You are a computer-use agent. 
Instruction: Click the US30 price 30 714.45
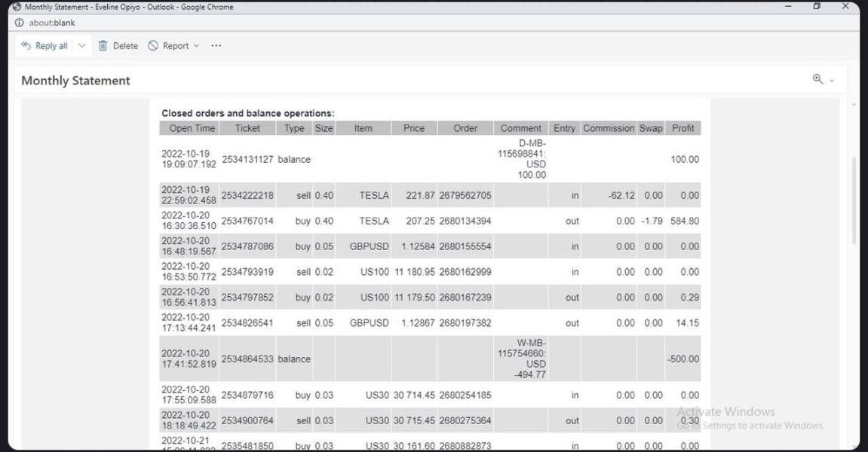click(414, 395)
